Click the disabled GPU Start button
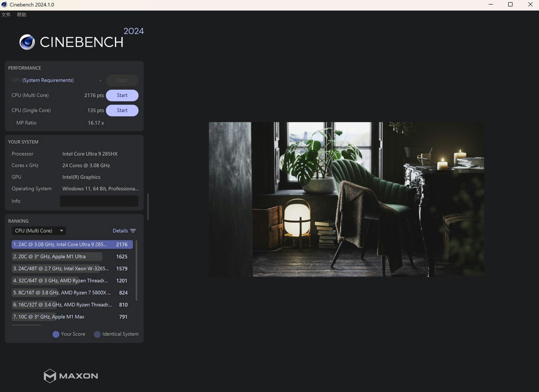This screenshot has height=392, width=539. (x=122, y=80)
